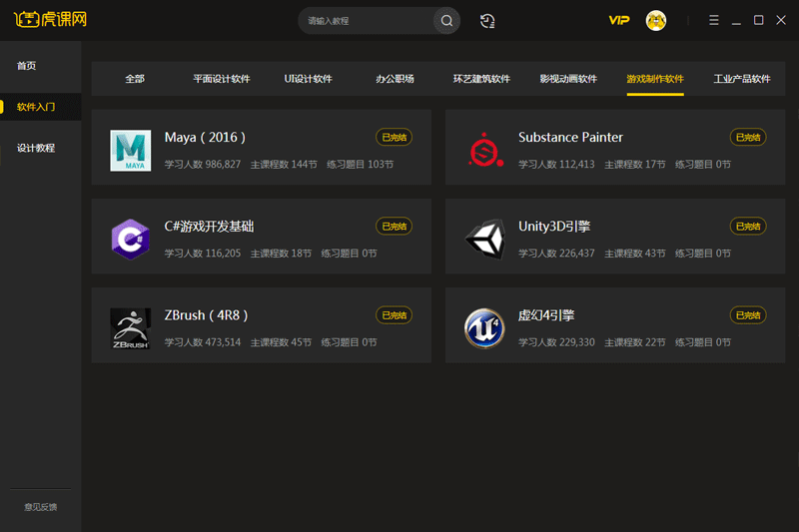Click the Unreal Engine 4 icon

[484, 328]
